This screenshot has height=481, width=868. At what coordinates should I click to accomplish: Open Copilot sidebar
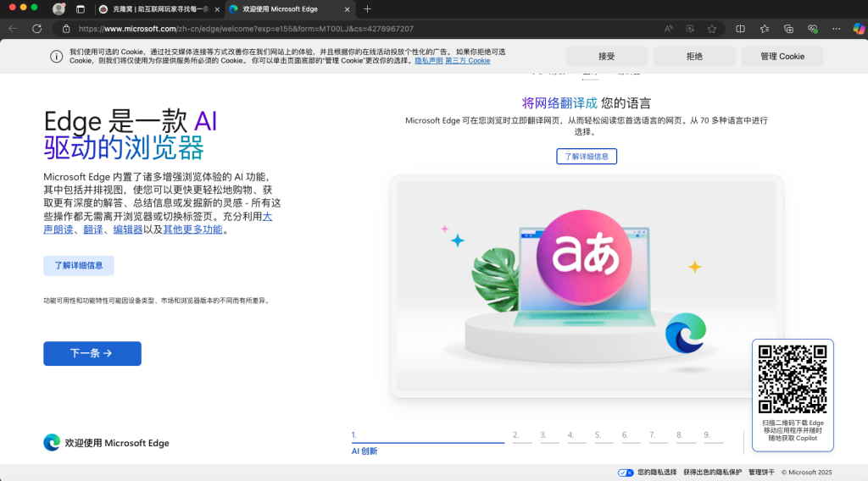tap(859, 29)
